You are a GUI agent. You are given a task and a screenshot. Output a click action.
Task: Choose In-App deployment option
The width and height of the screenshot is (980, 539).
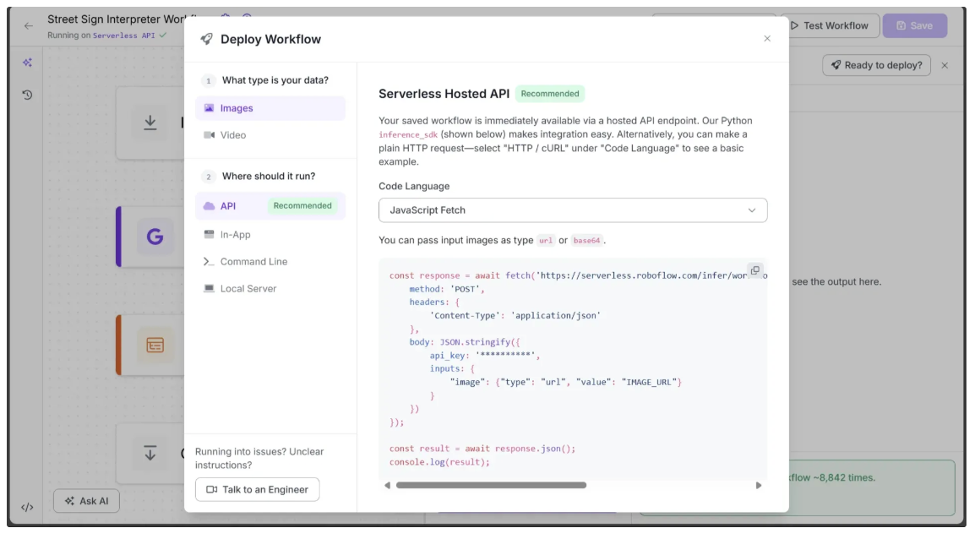tap(270, 235)
